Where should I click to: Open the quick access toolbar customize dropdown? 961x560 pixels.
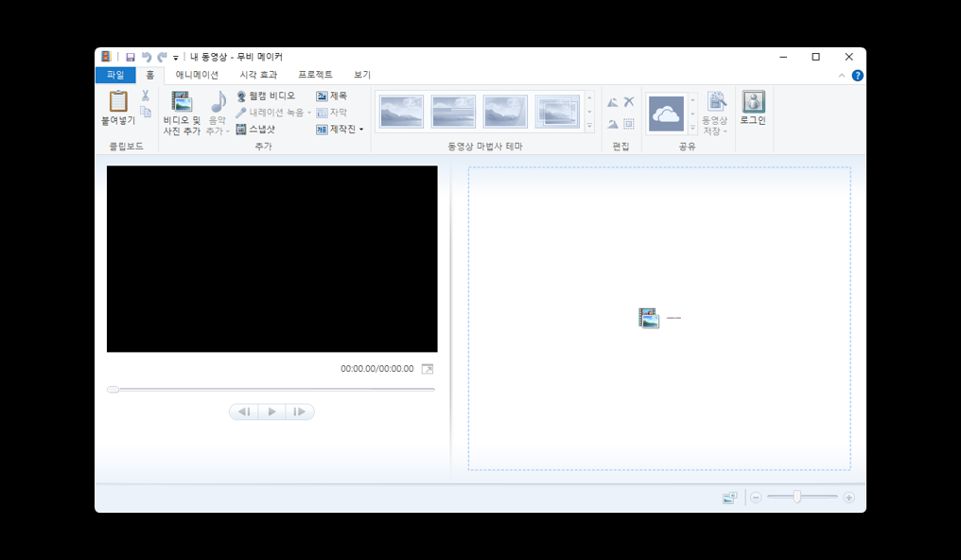coord(175,58)
